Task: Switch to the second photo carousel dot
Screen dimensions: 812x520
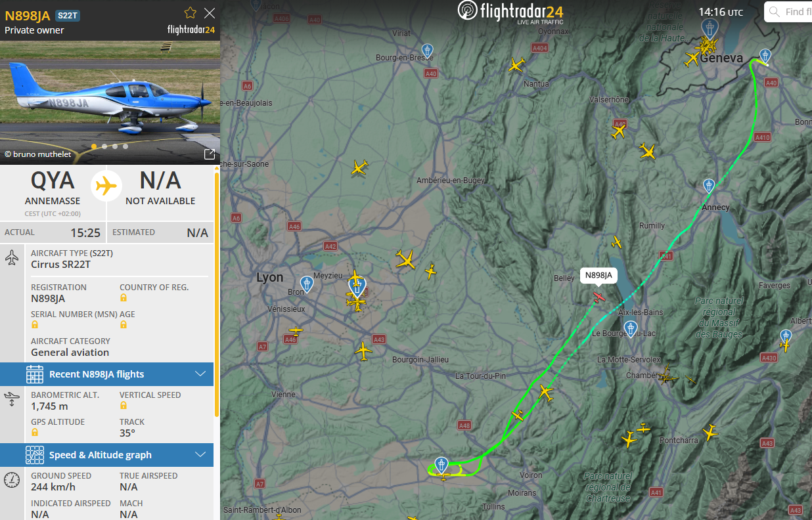Action: pyautogui.click(x=104, y=146)
